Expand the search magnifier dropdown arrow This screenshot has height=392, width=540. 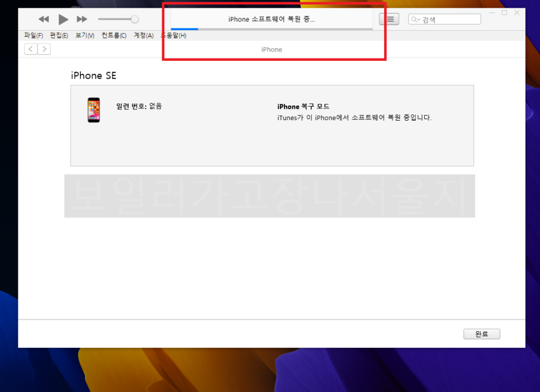point(415,20)
